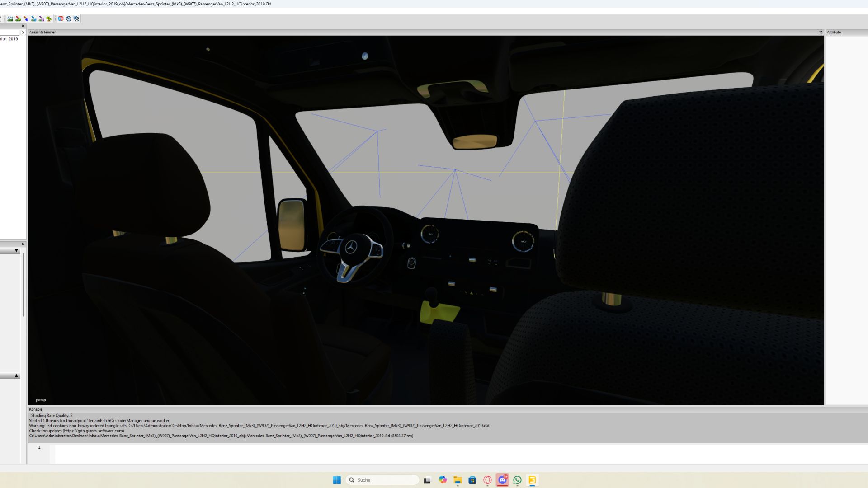The width and height of the screenshot is (868, 488).
Task: Close the scenegraph panel at top left
Action: (23, 26)
